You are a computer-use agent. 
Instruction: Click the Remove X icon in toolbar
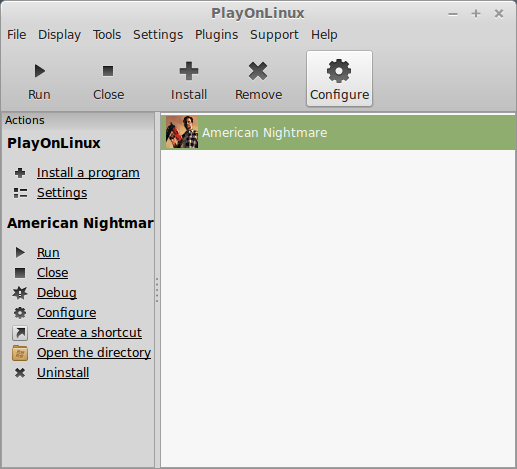258,71
